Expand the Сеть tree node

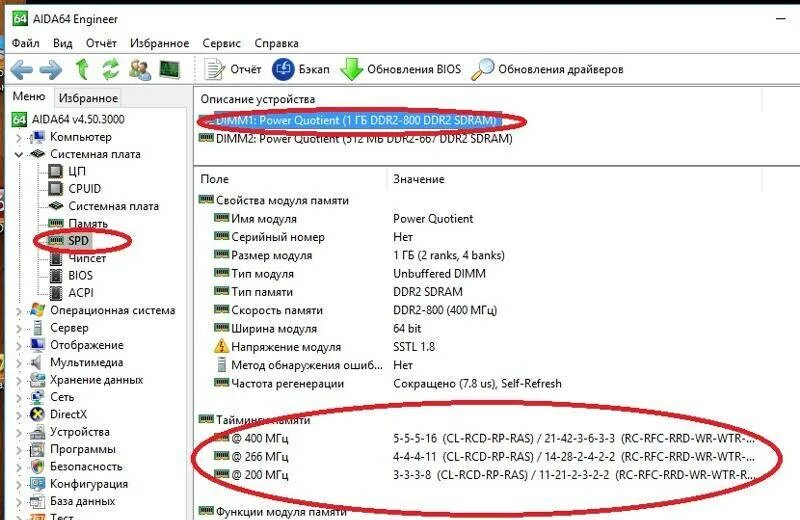tap(19, 398)
